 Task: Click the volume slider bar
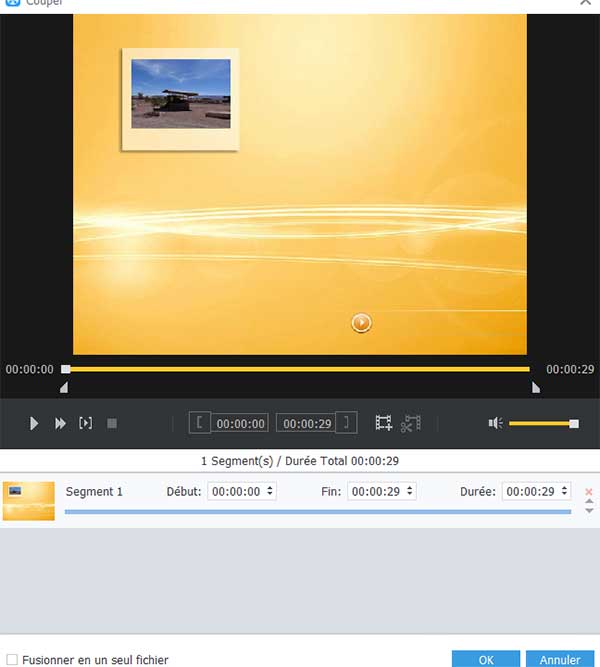click(540, 424)
